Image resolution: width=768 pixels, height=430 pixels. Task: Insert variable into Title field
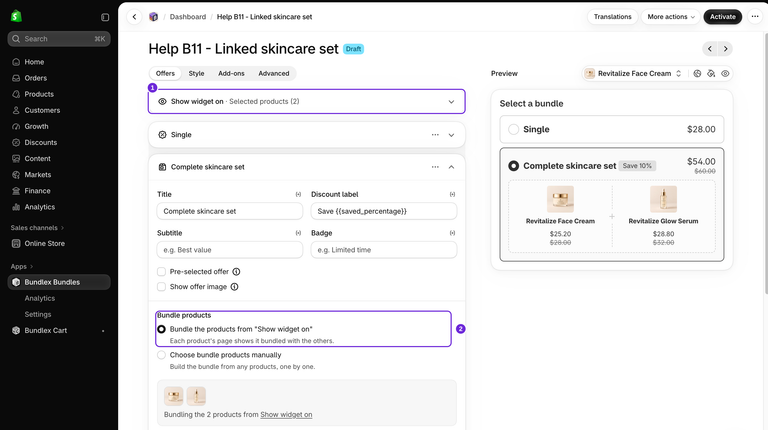[x=298, y=194]
